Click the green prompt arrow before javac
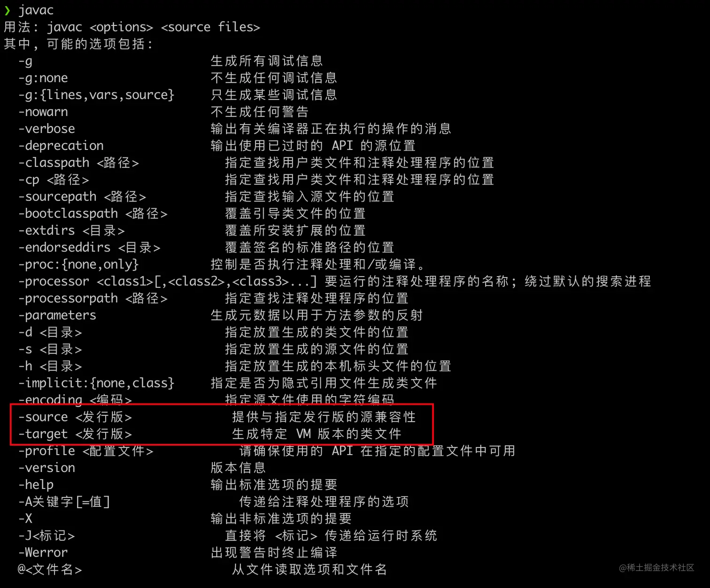Screen dimensions: 710x588 coord(7,10)
